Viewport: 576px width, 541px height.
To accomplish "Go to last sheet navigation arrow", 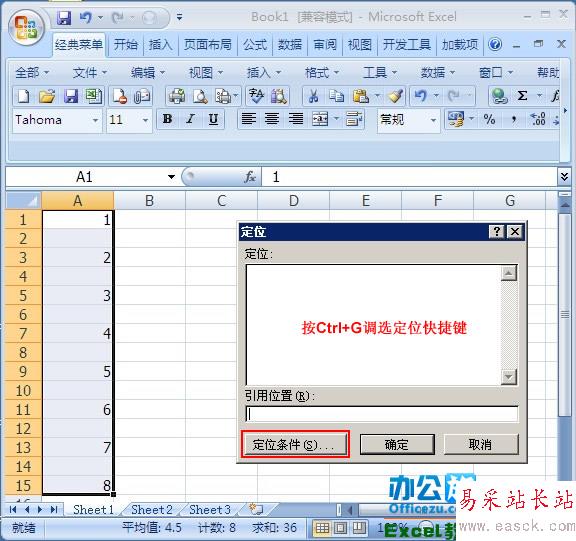I will (54, 509).
